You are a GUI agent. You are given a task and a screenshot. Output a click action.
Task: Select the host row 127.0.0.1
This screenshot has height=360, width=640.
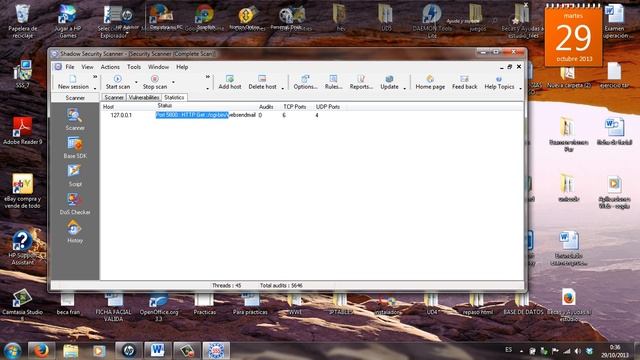click(121, 116)
